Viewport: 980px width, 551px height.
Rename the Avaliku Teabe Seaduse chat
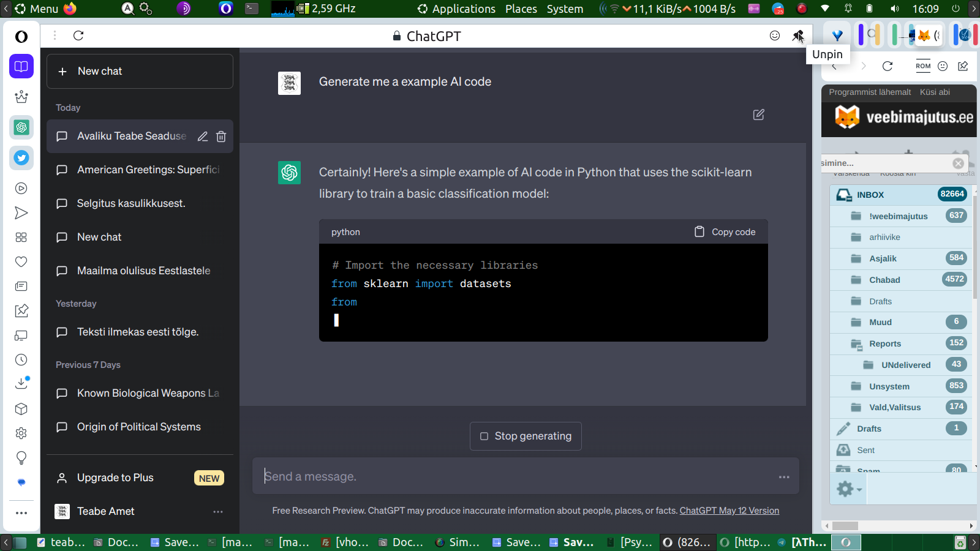tap(203, 137)
